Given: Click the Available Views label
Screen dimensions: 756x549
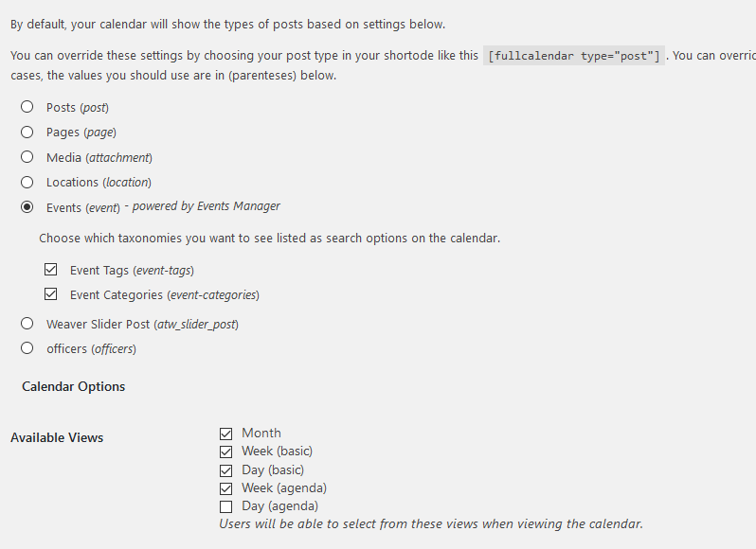Looking at the screenshot, I should 57,437.
